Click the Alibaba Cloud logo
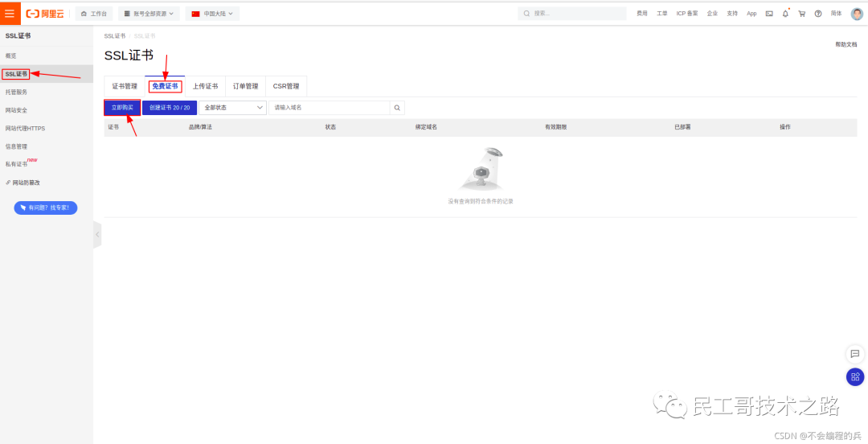868x444 pixels. pos(45,14)
